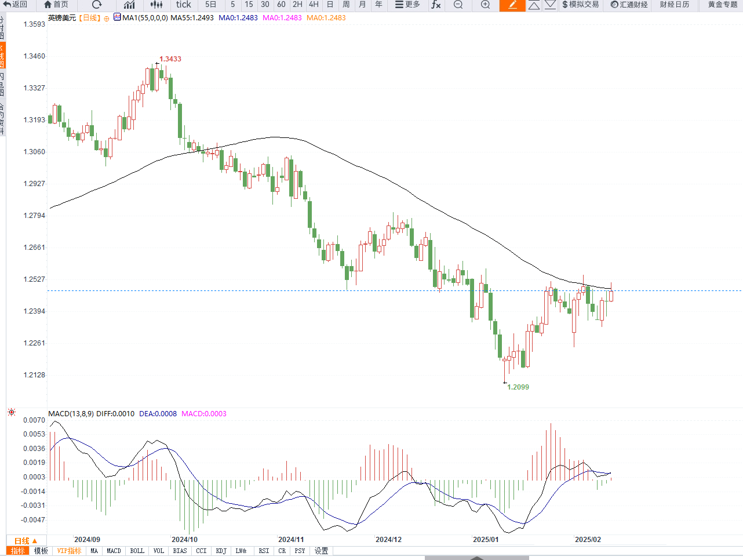Open the fx formula indicator tool
Screen dimensions: 743x560
click(x=436, y=5)
